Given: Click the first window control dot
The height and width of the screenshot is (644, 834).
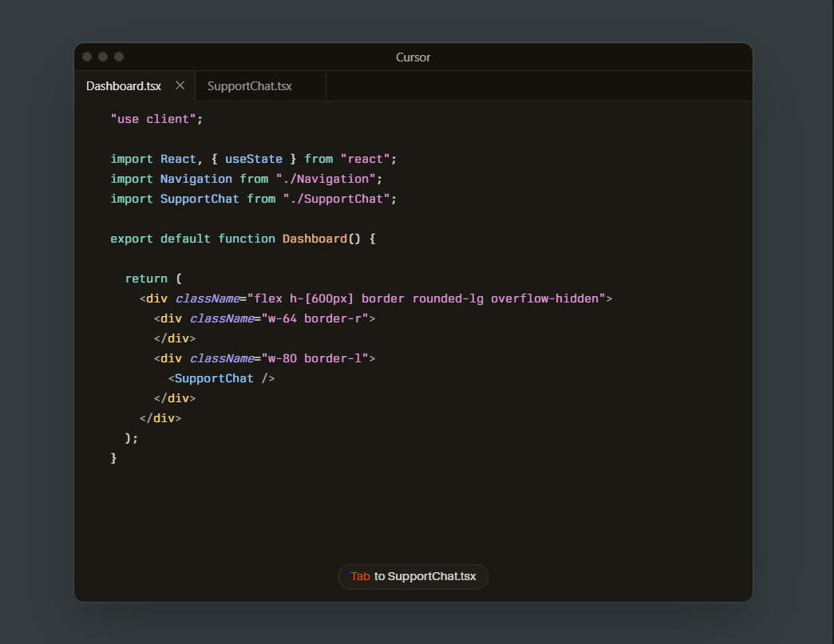Looking at the screenshot, I should [87, 57].
